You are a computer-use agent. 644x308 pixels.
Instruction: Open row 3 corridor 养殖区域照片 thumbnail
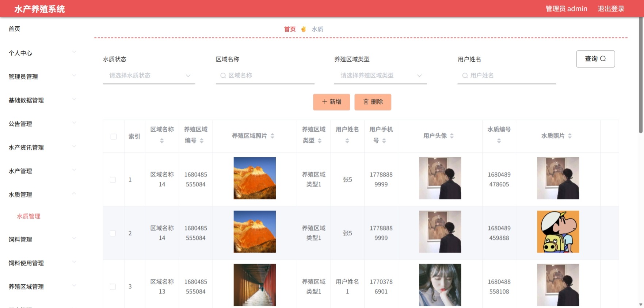[255, 285]
